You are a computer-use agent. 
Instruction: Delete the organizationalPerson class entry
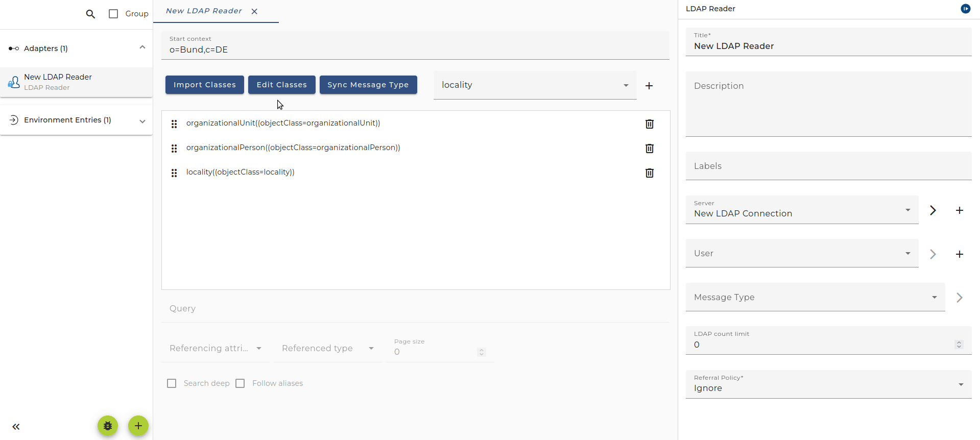coord(650,149)
